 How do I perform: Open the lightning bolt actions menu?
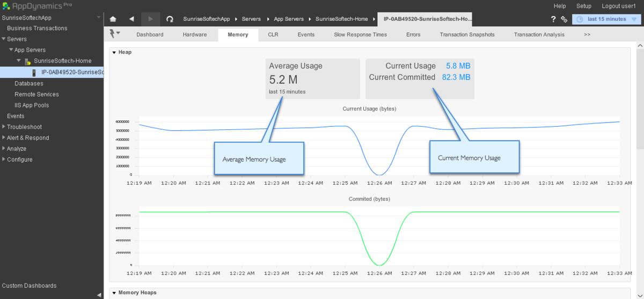coord(114,34)
